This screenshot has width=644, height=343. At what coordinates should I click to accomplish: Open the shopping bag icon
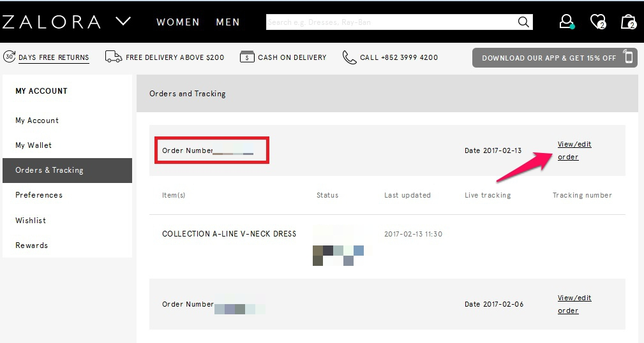click(x=629, y=22)
